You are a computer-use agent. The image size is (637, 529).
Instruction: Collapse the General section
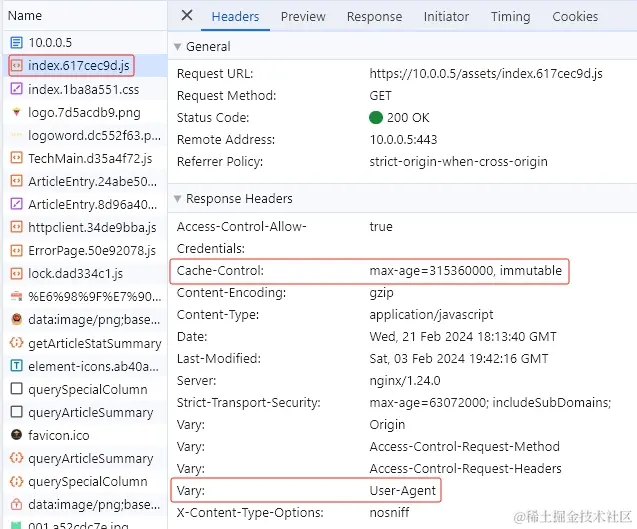[178, 47]
